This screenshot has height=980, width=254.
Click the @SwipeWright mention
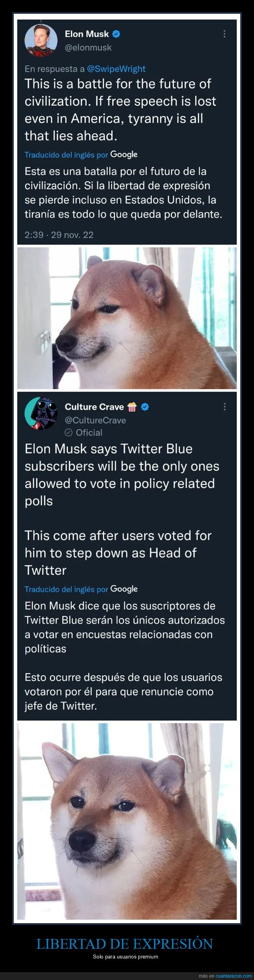click(116, 68)
